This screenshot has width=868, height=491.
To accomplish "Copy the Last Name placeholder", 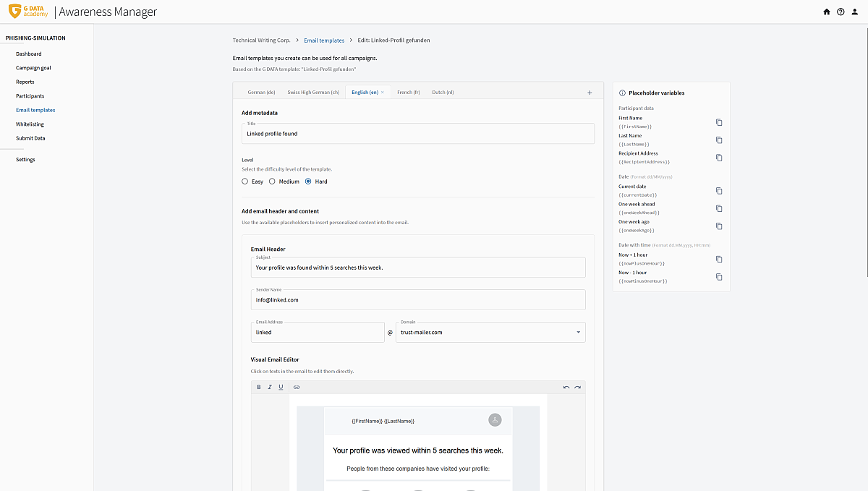I will click(x=719, y=140).
